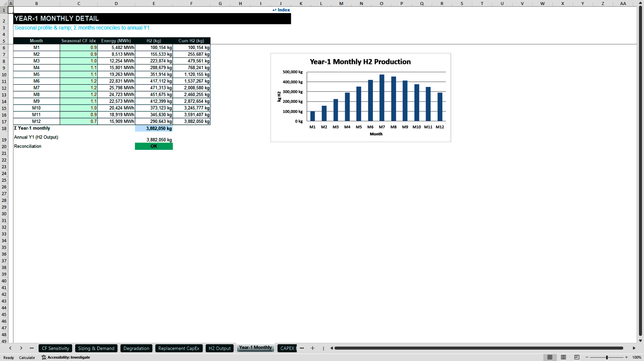Screen dimensions: 644x361
Task: Select the Energy (MWh) header cell
Action: pyautogui.click(x=116, y=41)
